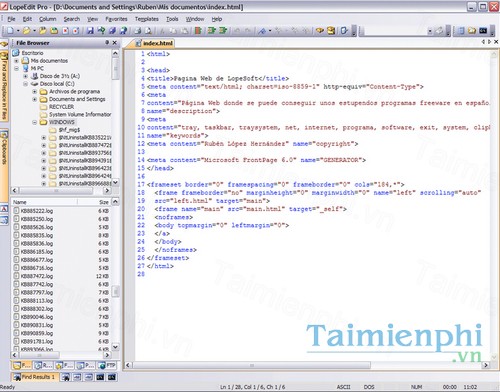Select the Find Results 1 bottom tab
The height and width of the screenshot is (392, 500).
pyautogui.click(x=35, y=377)
